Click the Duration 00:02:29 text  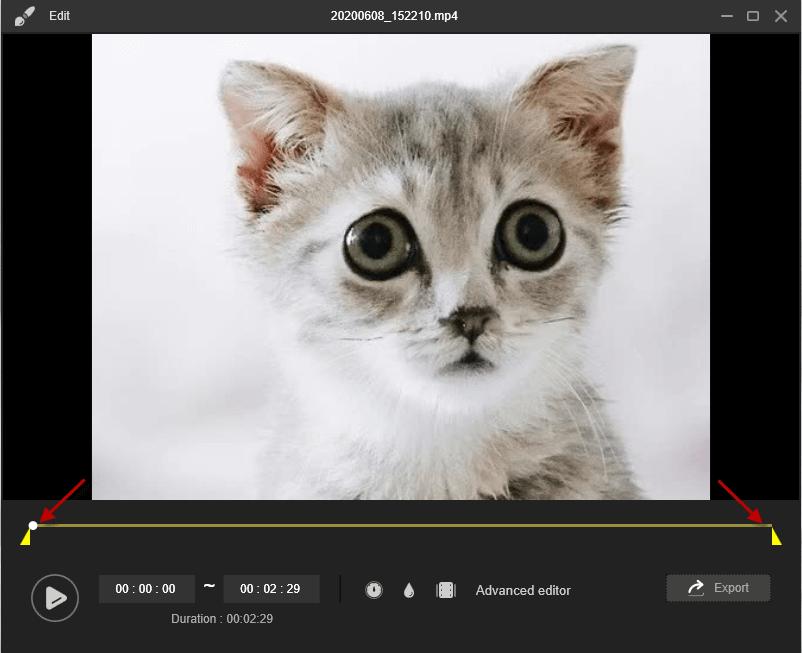tap(222, 619)
